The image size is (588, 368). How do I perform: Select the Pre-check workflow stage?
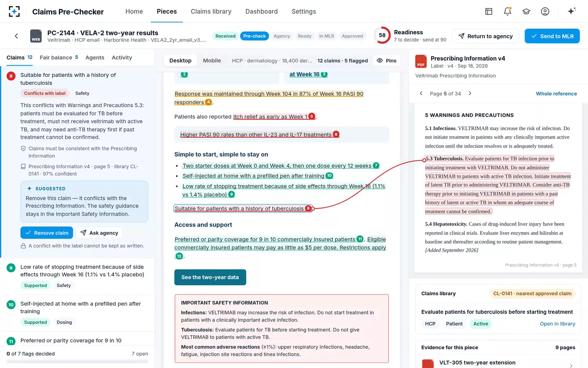[x=254, y=36]
